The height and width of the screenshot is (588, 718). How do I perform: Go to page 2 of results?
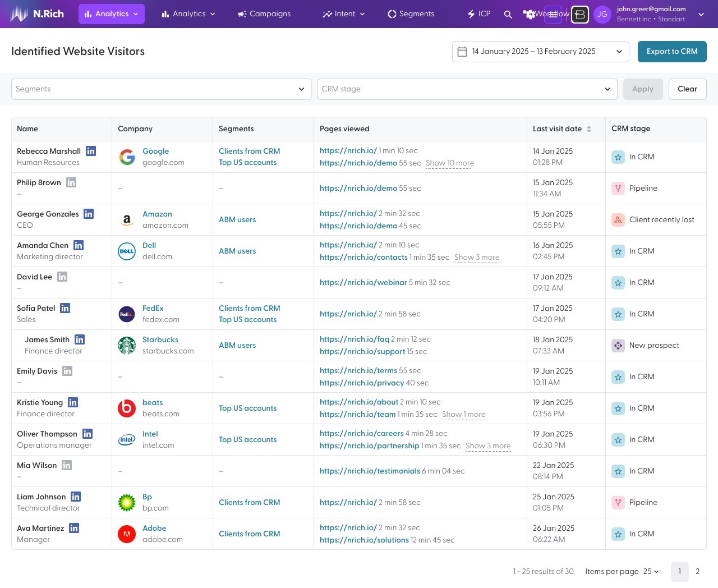(697, 572)
